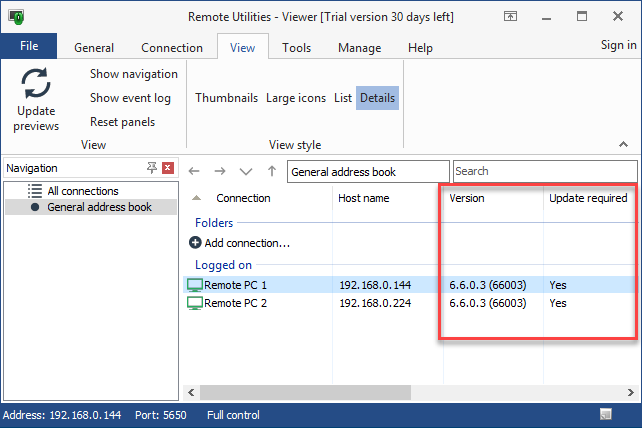Open the ribbon display options button
The height and width of the screenshot is (428, 642).
(x=510, y=16)
